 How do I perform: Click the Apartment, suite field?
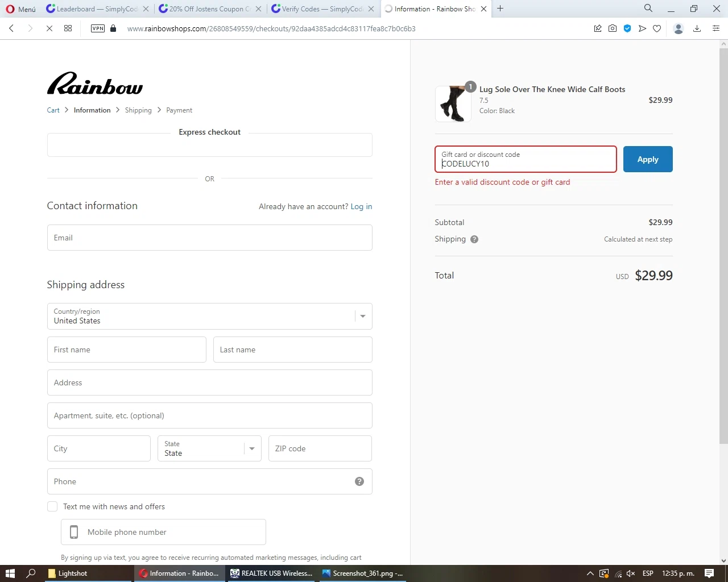[209, 415]
